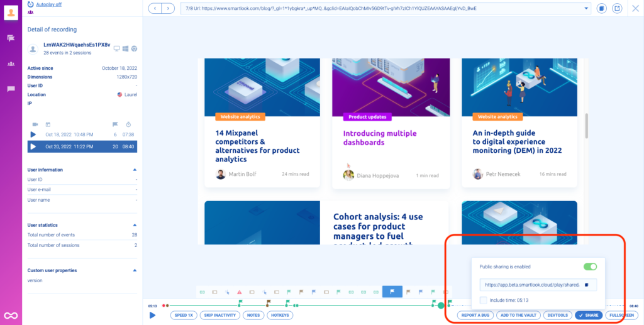Click the calendar column header icon
Screen dimensions: 644x325
tap(48, 124)
